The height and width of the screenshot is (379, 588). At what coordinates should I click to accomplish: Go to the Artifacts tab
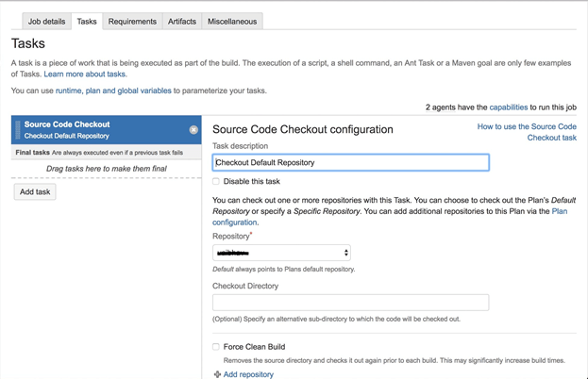182,21
